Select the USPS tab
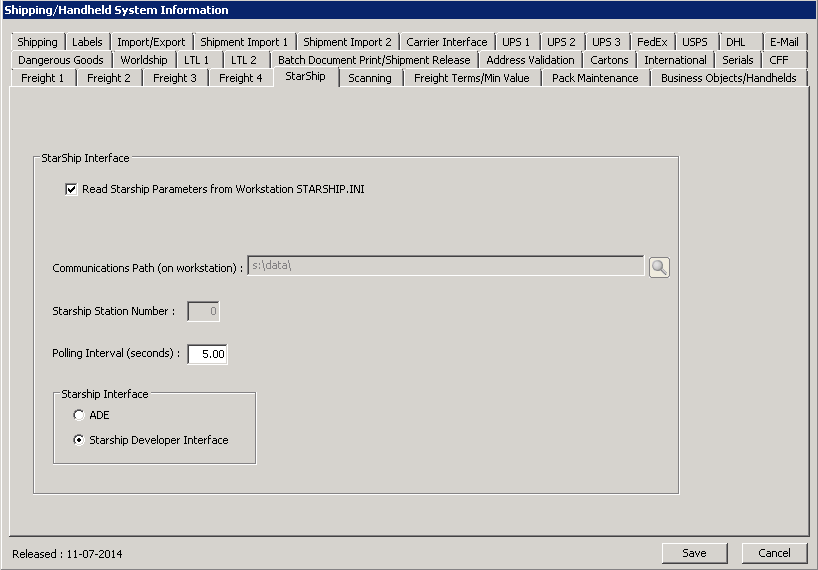 pos(695,42)
